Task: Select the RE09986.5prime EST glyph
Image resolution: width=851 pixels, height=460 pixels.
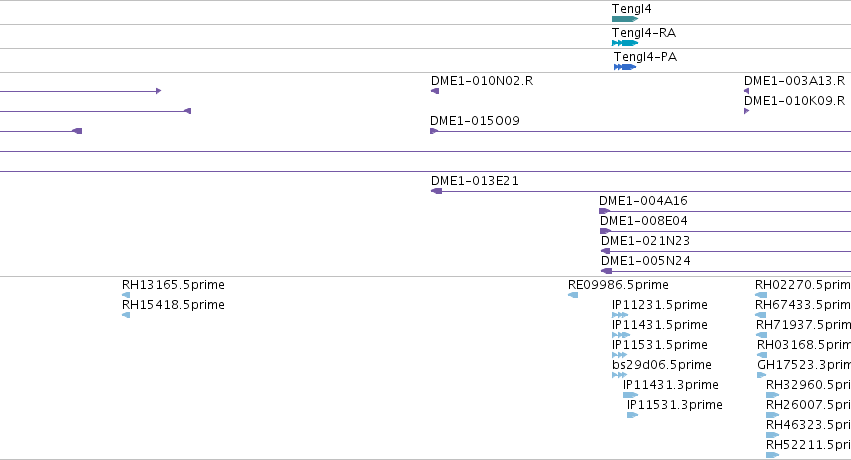Action: pos(573,295)
